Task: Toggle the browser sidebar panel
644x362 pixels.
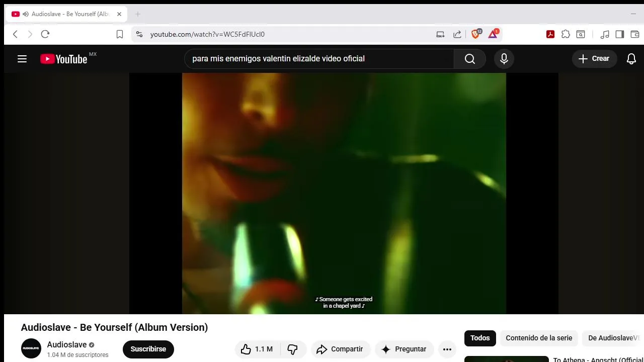Action: pyautogui.click(x=620, y=34)
